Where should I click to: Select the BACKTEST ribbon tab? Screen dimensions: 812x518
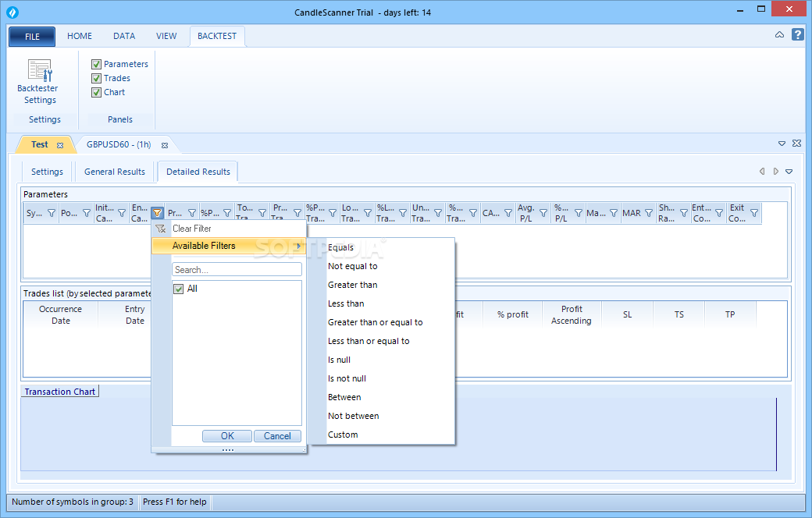click(217, 36)
